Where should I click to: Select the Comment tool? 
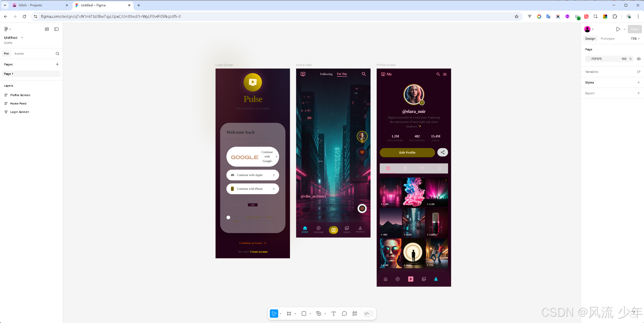point(344,314)
